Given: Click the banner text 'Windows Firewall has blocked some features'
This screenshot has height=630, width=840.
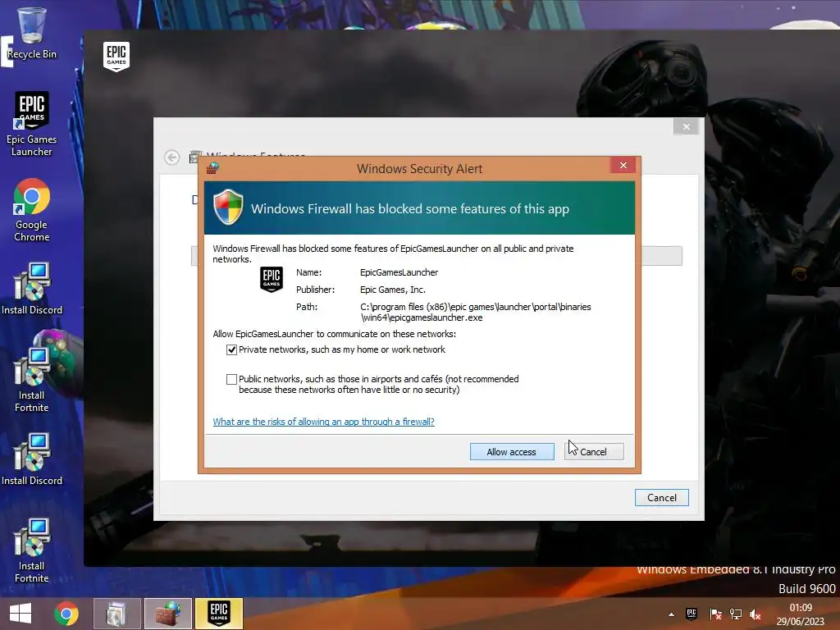Looking at the screenshot, I should tap(410, 209).
